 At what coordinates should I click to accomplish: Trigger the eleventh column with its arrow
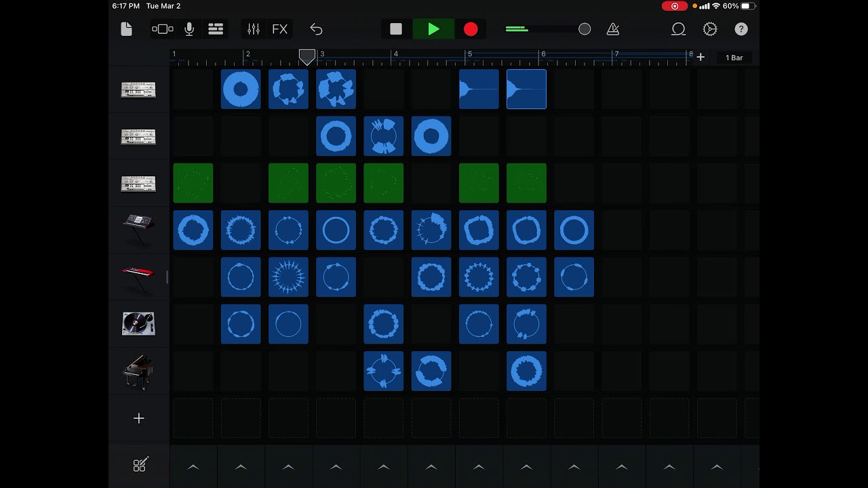tap(669, 467)
